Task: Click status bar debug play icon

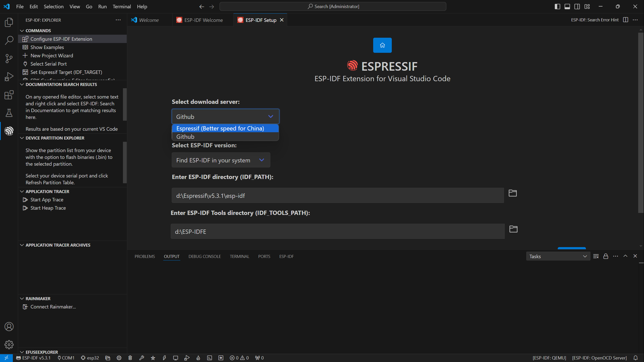Action: pyautogui.click(x=187, y=358)
